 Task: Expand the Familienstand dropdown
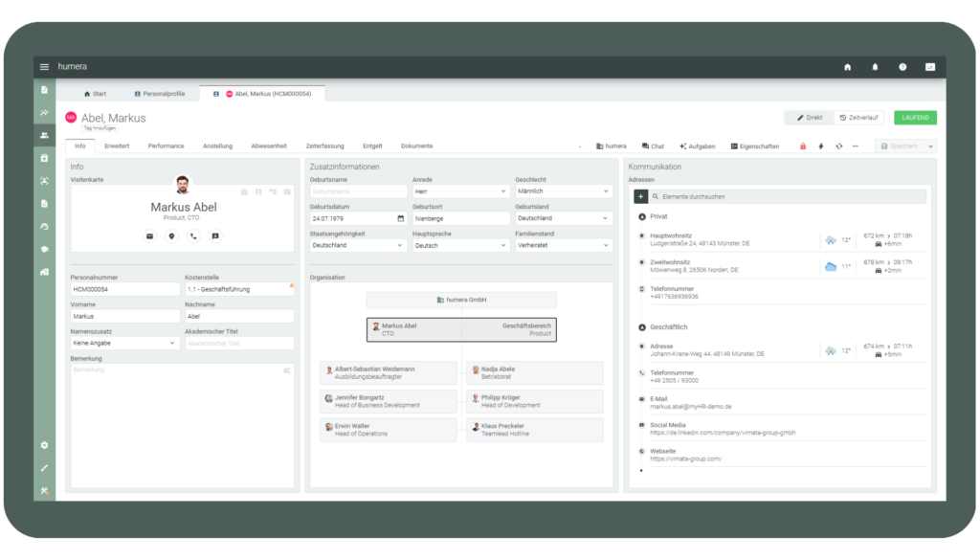click(x=562, y=245)
